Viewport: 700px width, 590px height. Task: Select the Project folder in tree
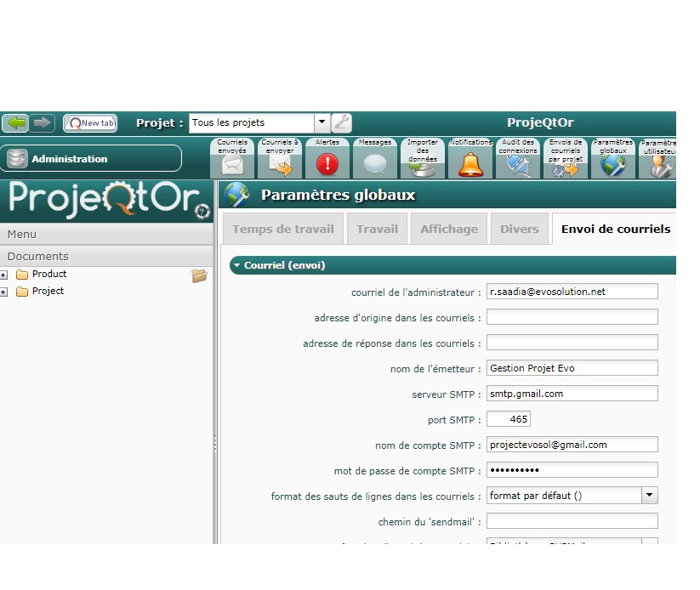tap(48, 291)
